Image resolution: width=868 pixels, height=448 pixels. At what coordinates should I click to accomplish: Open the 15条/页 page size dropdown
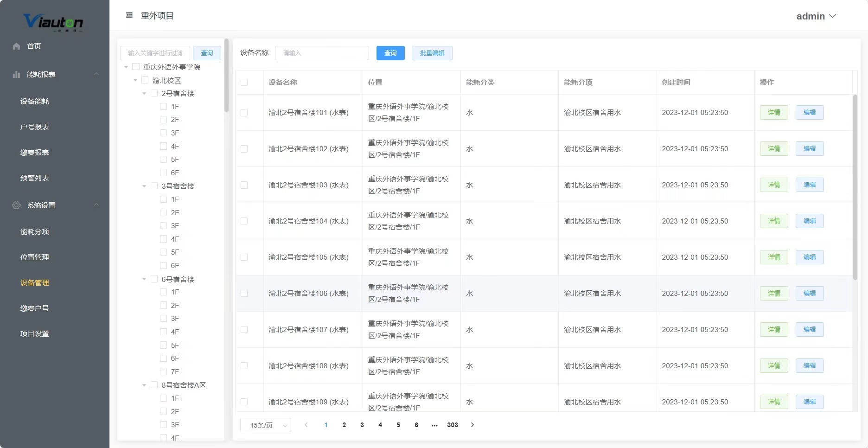click(266, 425)
